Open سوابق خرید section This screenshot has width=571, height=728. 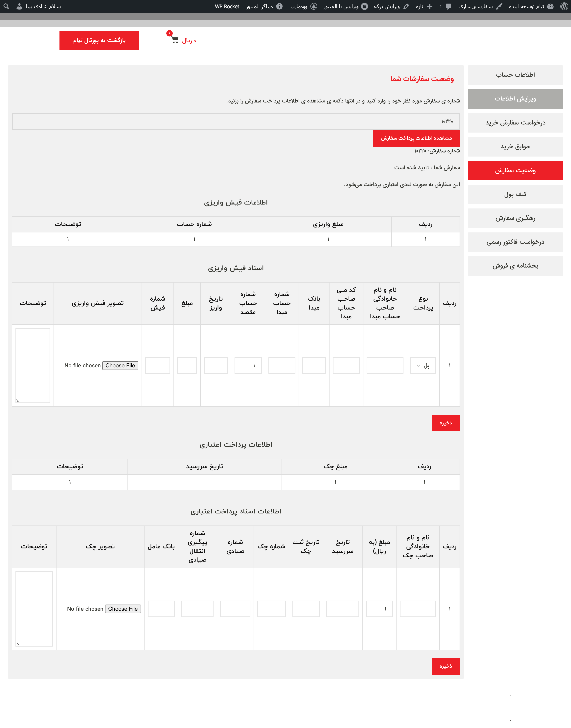pos(515,147)
